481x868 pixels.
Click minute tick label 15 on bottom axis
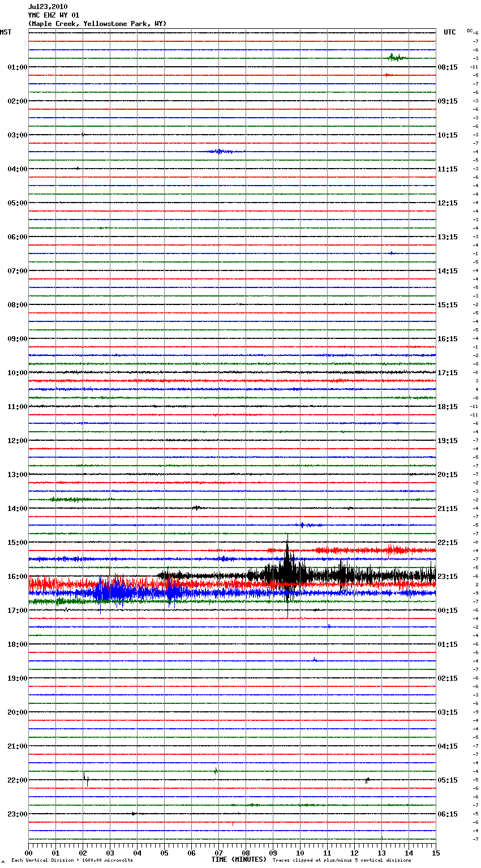pos(436,853)
